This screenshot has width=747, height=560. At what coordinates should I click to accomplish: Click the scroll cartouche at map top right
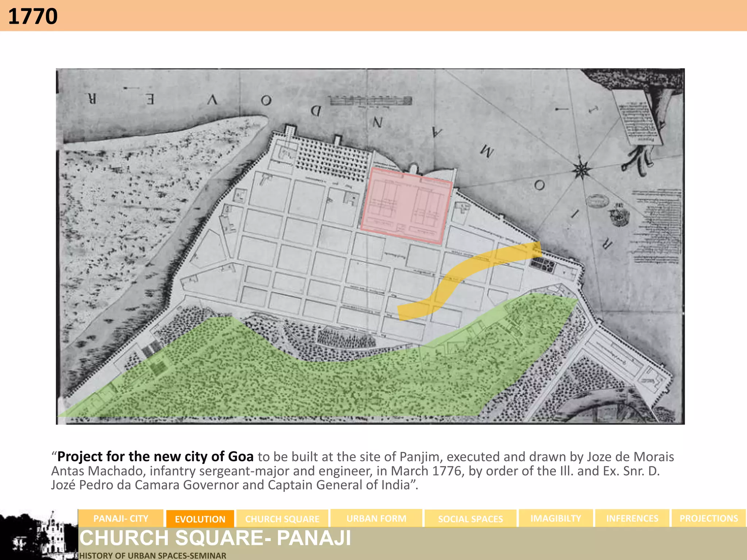click(x=638, y=117)
